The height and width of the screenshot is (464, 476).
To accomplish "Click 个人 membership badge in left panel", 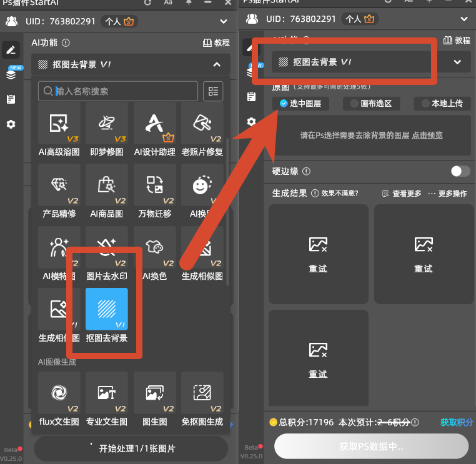I will (119, 21).
